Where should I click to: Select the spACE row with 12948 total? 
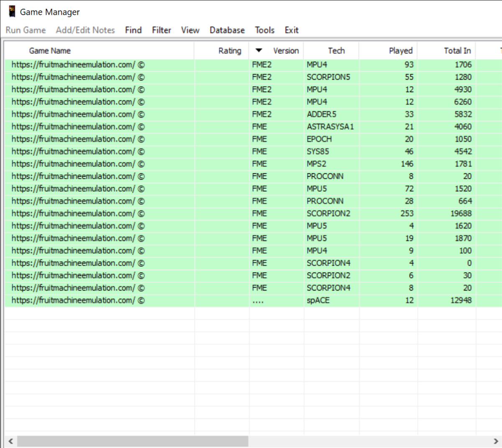click(x=318, y=300)
